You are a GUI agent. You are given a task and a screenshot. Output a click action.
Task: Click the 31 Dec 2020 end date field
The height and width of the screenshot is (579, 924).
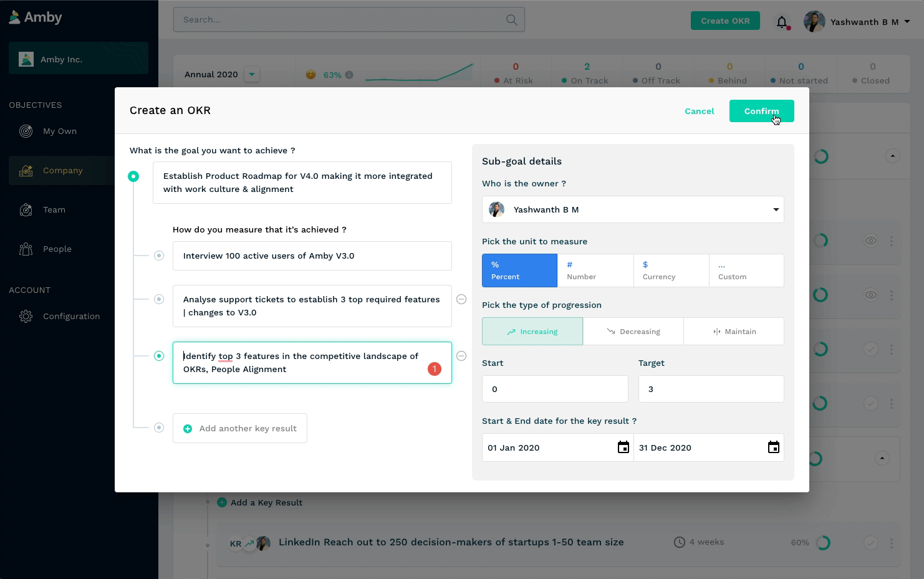709,447
